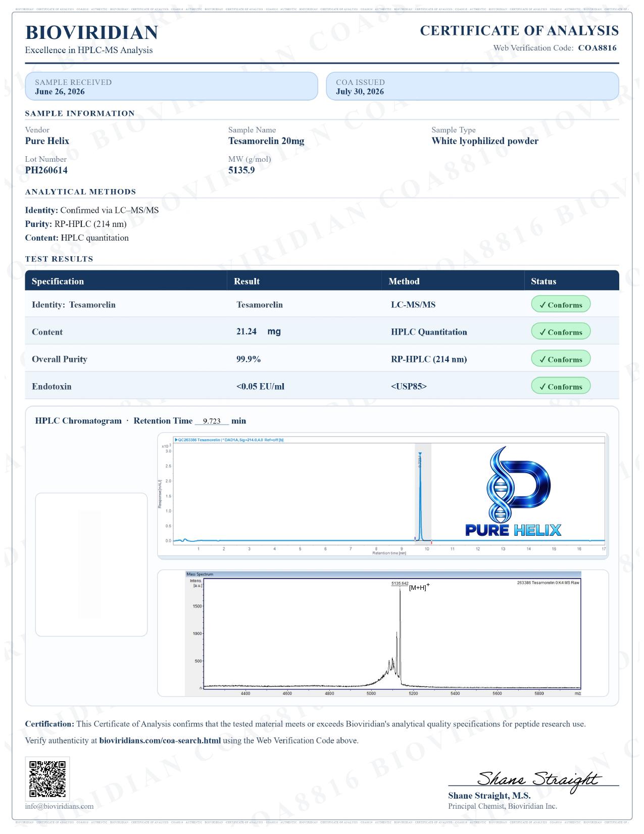
Task: Click the RP-HPLC (214 nm) cell in the results table
Action: (429, 359)
